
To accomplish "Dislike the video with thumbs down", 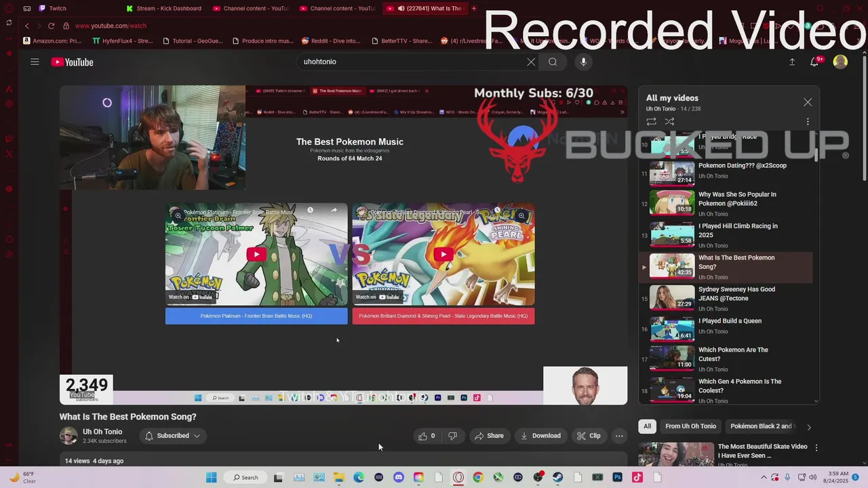I will (452, 436).
